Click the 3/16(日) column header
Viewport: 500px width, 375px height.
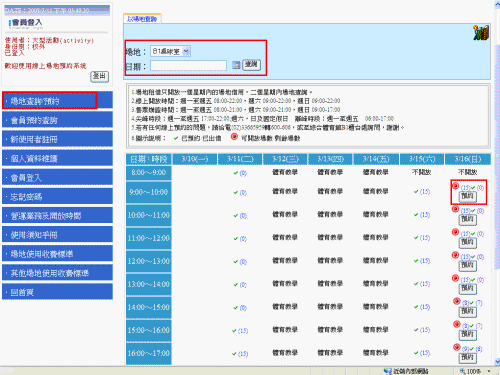tap(468, 159)
